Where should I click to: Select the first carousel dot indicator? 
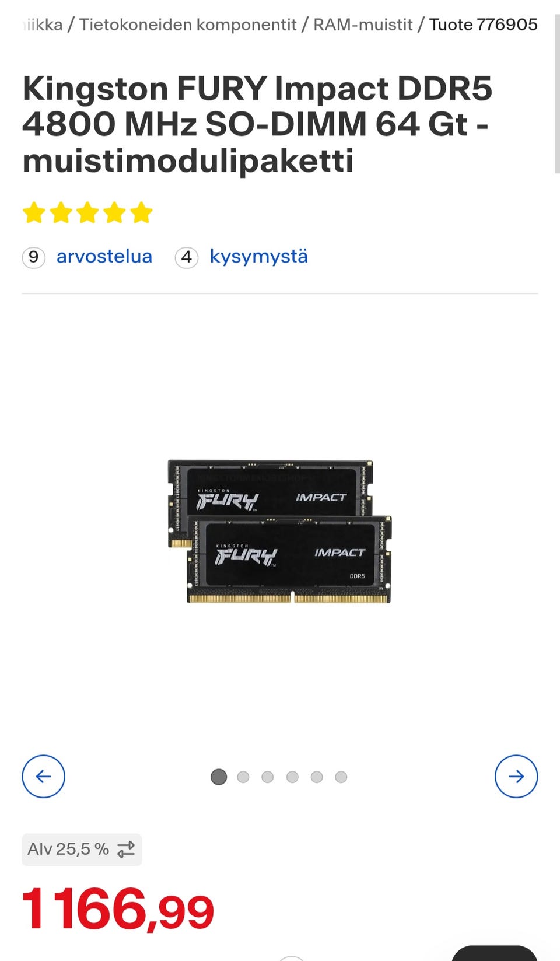click(219, 777)
